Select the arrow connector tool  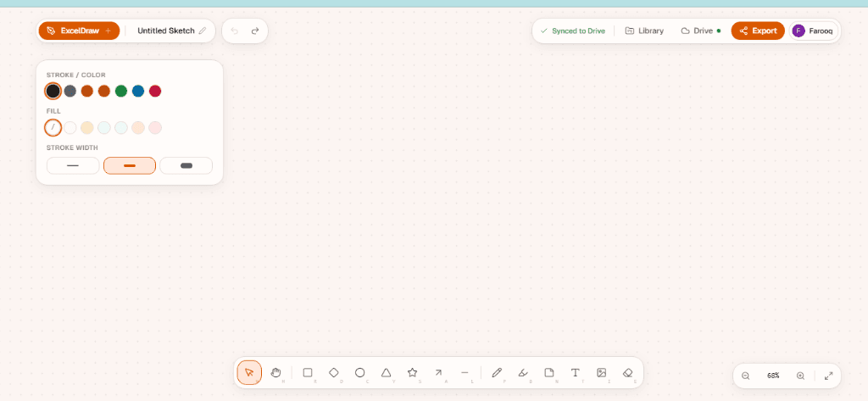coord(438,373)
